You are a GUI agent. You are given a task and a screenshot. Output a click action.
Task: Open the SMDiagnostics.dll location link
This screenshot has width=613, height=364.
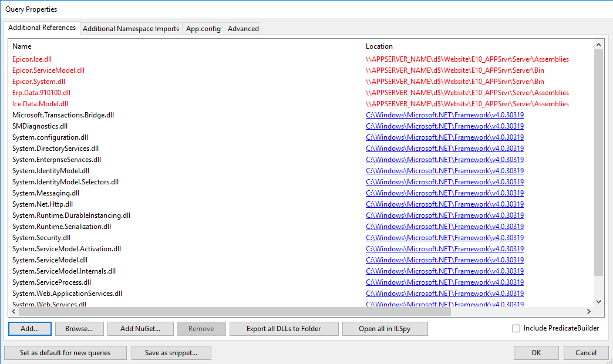tap(444, 126)
